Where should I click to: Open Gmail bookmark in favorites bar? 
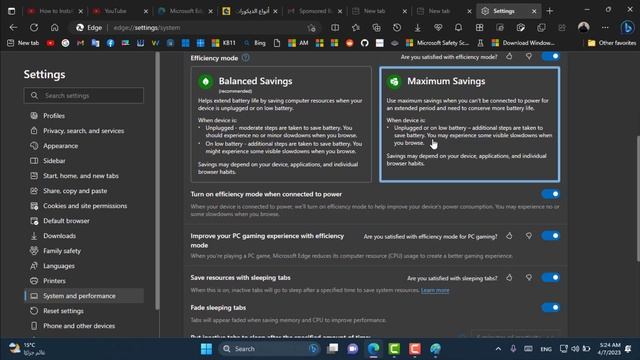[80, 43]
